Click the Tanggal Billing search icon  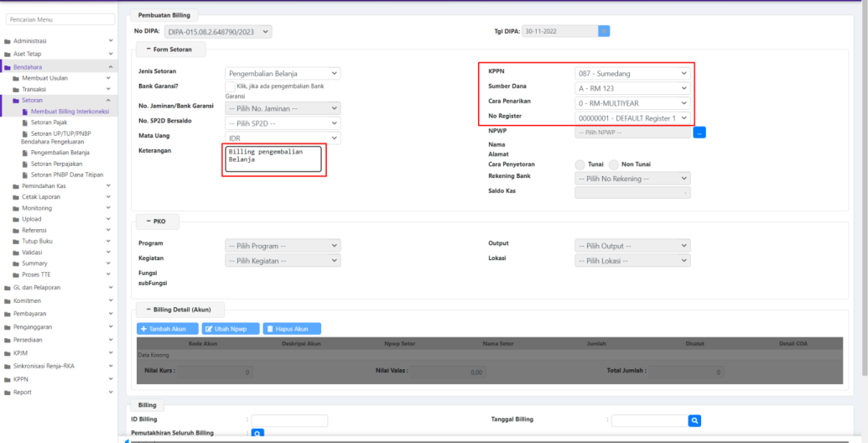pos(694,420)
